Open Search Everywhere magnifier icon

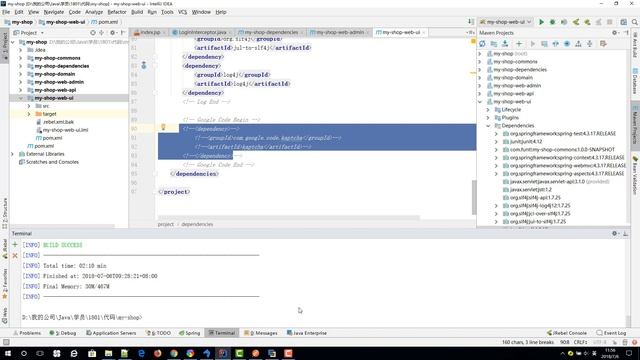tap(635, 22)
